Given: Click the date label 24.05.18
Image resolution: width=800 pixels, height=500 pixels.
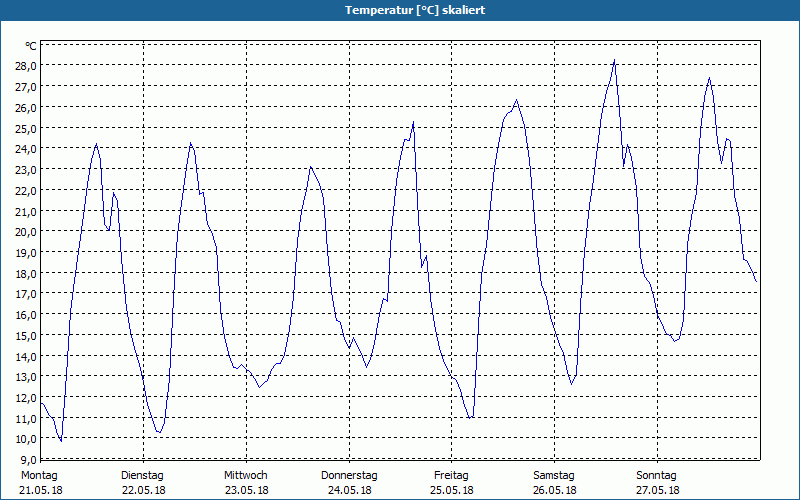Looking at the screenshot, I should point(349,490).
